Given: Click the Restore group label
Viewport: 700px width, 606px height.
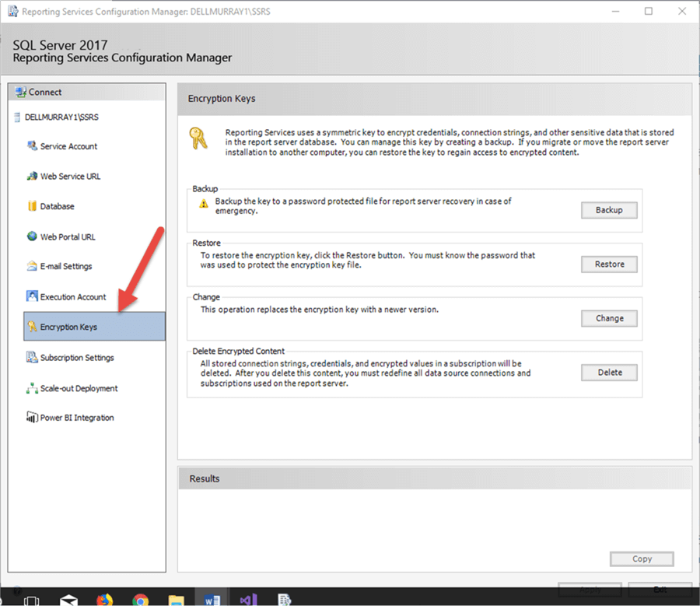Looking at the screenshot, I should point(206,243).
